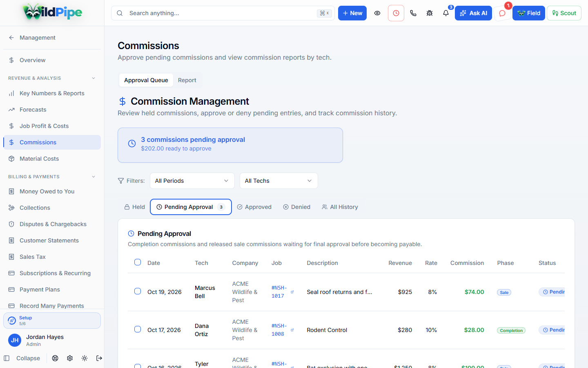Show the Approved commissions tab
The height and width of the screenshot is (368, 588).
coord(254,207)
